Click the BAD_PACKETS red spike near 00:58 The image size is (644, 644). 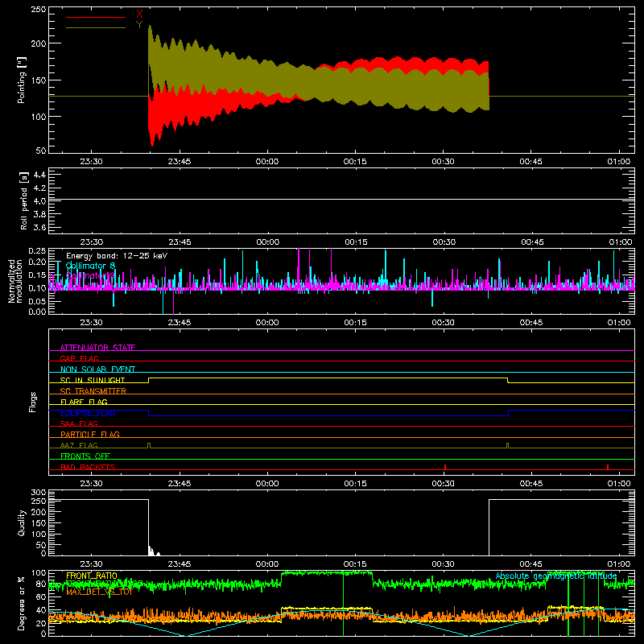[x=608, y=467]
